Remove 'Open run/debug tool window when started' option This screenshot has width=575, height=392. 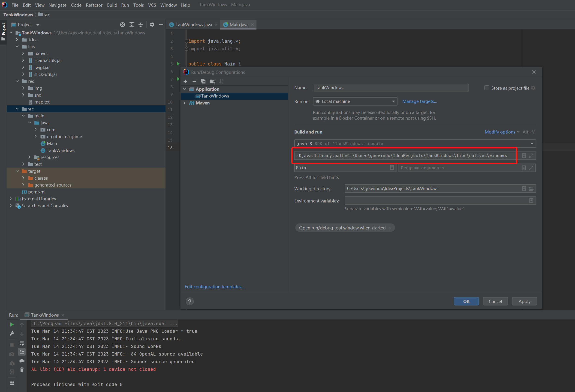click(x=390, y=228)
